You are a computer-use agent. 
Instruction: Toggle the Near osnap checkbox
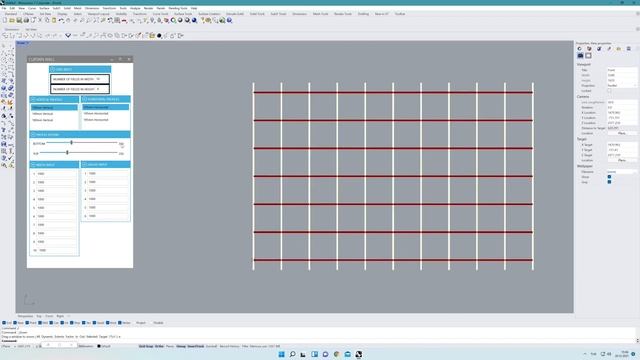15,322
